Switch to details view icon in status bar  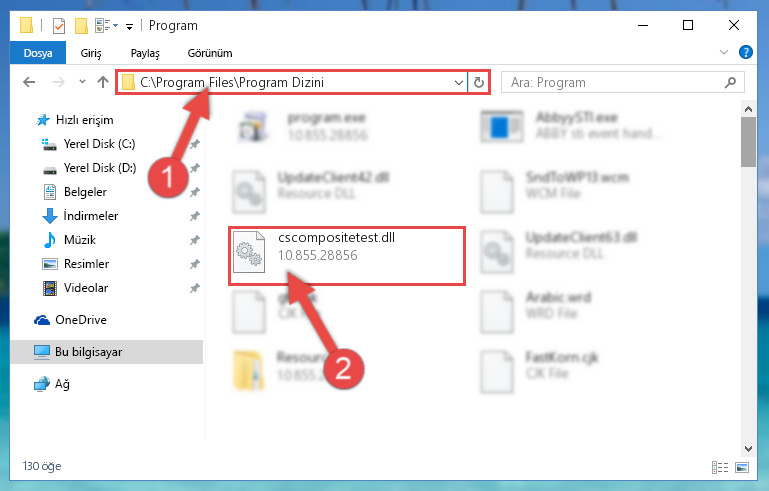(720, 467)
